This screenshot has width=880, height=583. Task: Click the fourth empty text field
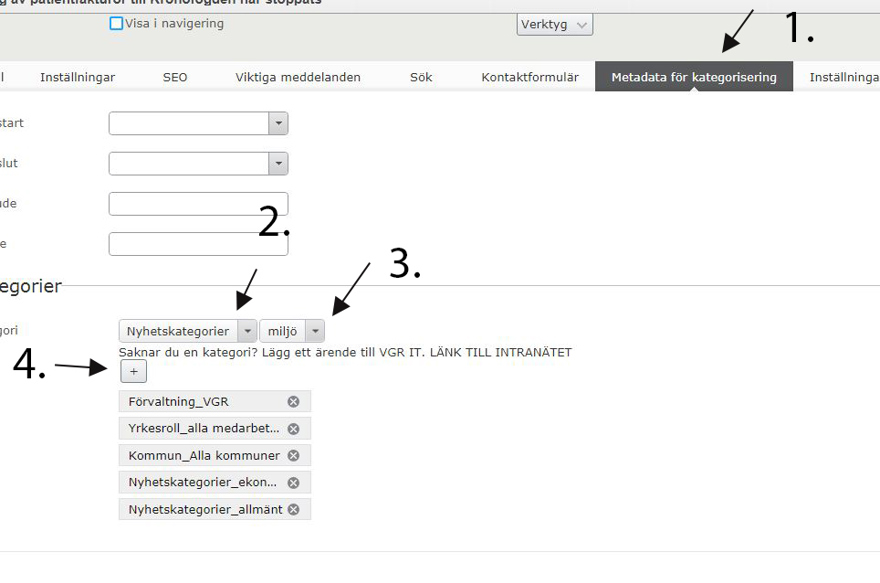click(198, 244)
